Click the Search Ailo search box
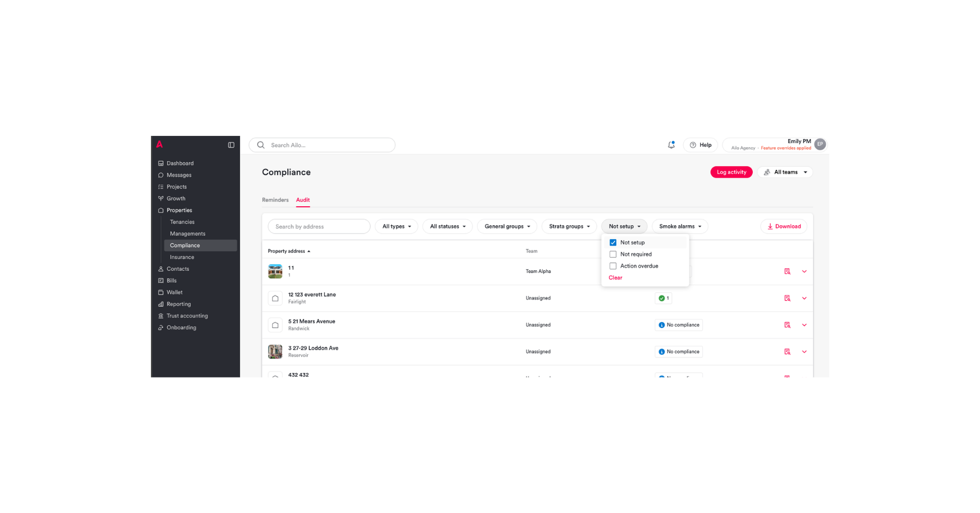The width and height of the screenshot is (980, 513). click(322, 145)
